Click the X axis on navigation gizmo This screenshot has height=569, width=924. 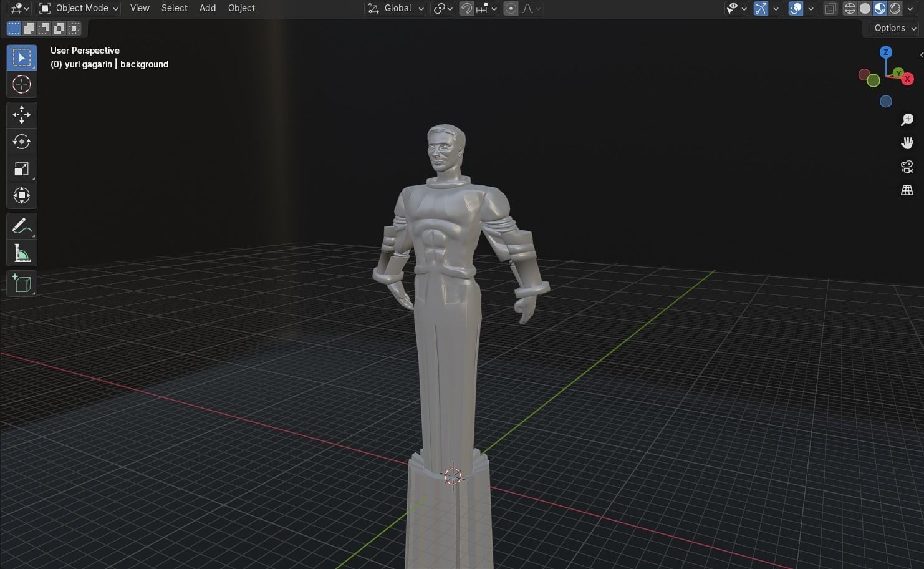click(x=908, y=79)
